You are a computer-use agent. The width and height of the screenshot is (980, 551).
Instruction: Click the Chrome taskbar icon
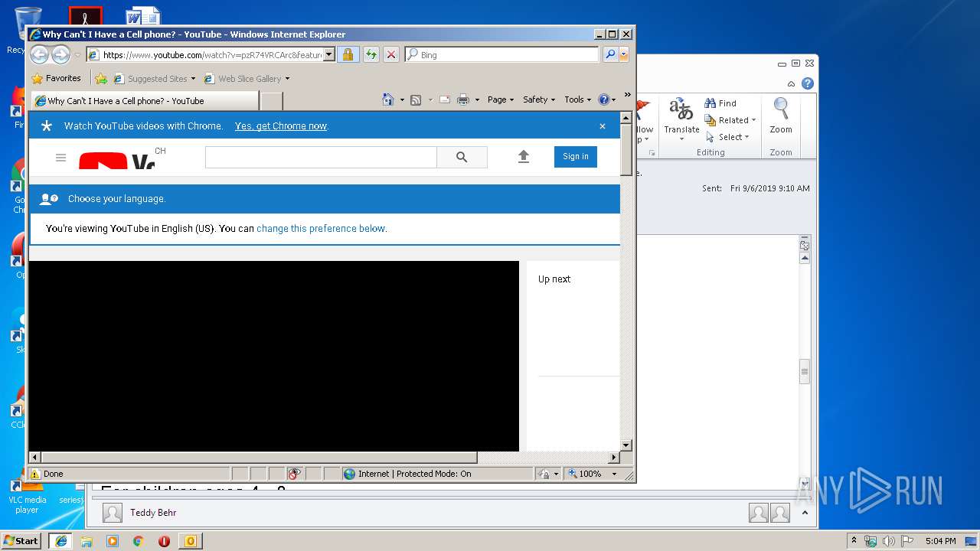pyautogui.click(x=139, y=541)
